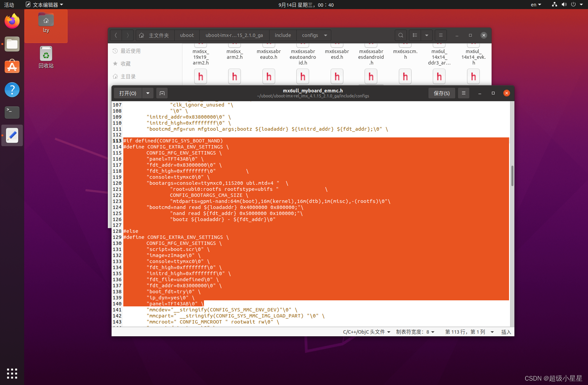Open the 打开(O) dropdown arrow
Image resolution: width=588 pixels, height=385 pixels.
coord(148,93)
